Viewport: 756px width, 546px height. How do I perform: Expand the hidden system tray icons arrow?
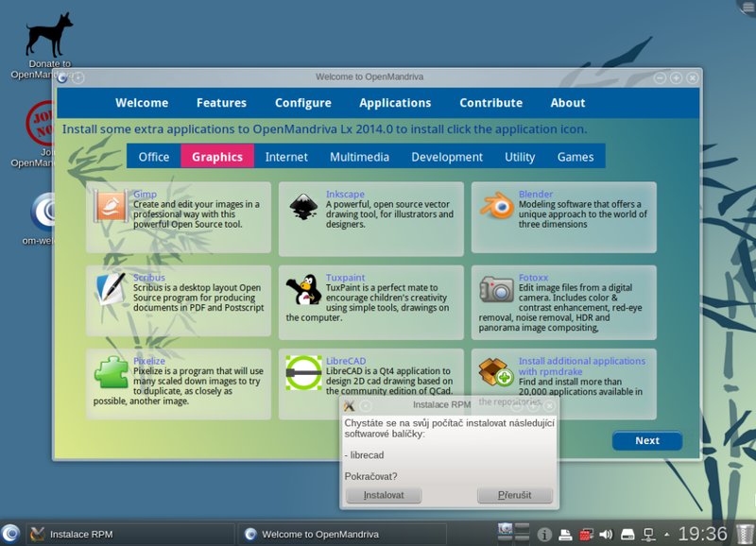pyautogui.click(x=667, y=535)
